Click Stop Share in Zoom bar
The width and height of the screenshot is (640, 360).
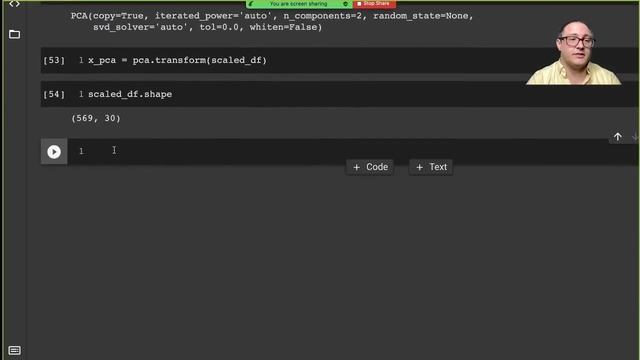[x=374, y=4]
